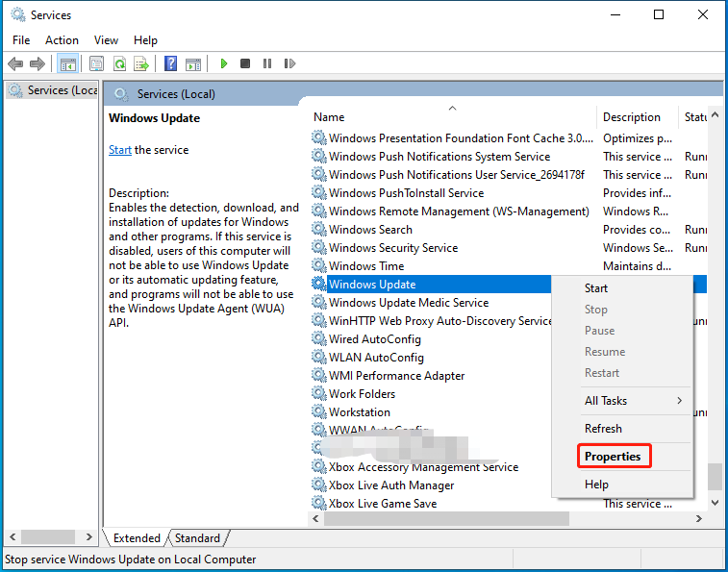Image resolution: width=728 pixels, height=572 pixels.
Task: Click the services list horizontal scrollbar thumb
Action: pos(446,518)
